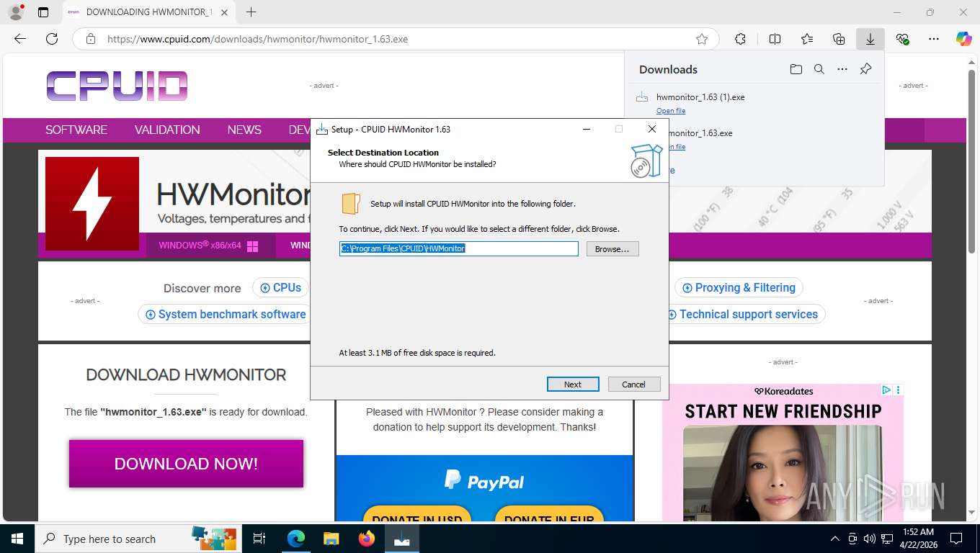
Task: Open Edge settings and more menu
Action: coord(934,39)
